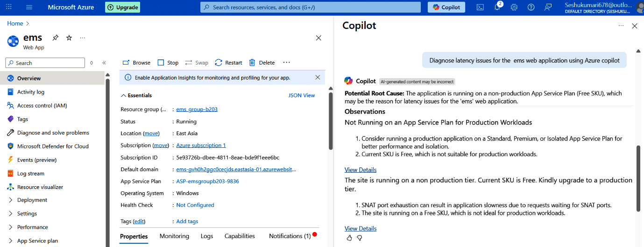This screenshot has height=247, width=644.
Task: Restart the ems web app
Action: coord(229,63)
